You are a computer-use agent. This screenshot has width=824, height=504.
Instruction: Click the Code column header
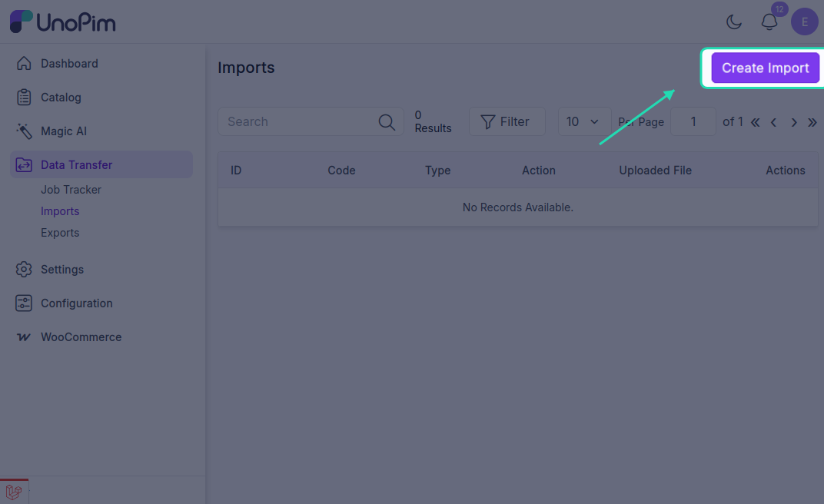click(x=341, y=170)
